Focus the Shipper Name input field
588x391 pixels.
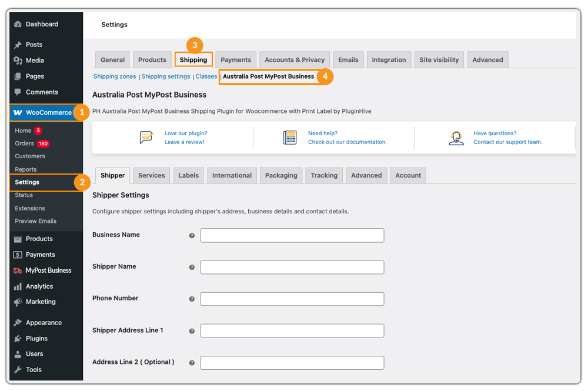pos(292,268)
